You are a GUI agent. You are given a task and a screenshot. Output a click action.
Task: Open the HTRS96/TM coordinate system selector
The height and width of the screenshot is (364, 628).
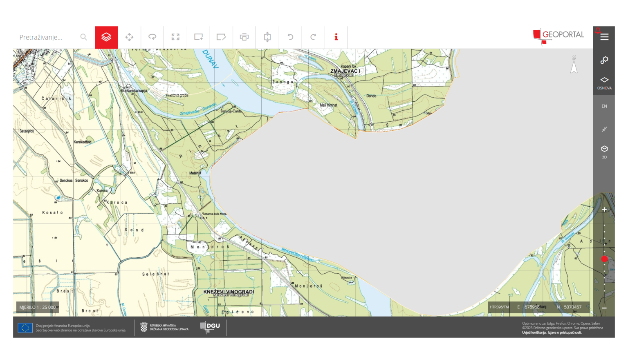(x=499, y=307)
